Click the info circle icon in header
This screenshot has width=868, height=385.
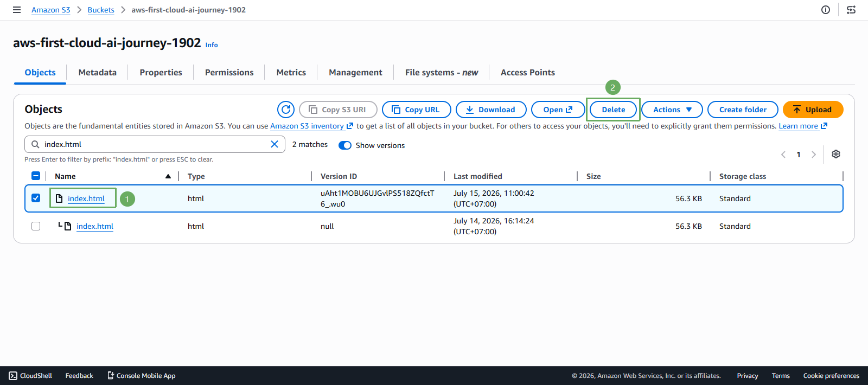(x=826, y=10)
